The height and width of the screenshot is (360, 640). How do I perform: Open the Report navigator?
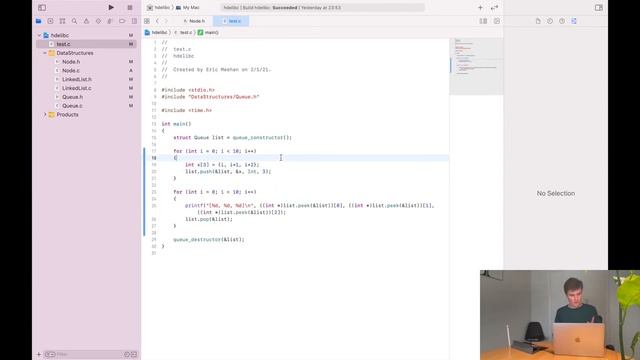click(134, 21)
